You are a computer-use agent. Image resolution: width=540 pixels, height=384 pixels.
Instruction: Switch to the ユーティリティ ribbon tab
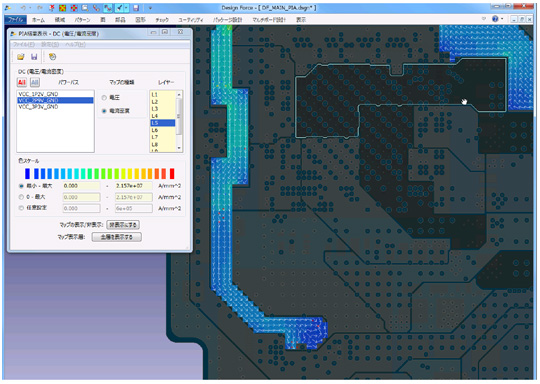click(x=190, y=20)
